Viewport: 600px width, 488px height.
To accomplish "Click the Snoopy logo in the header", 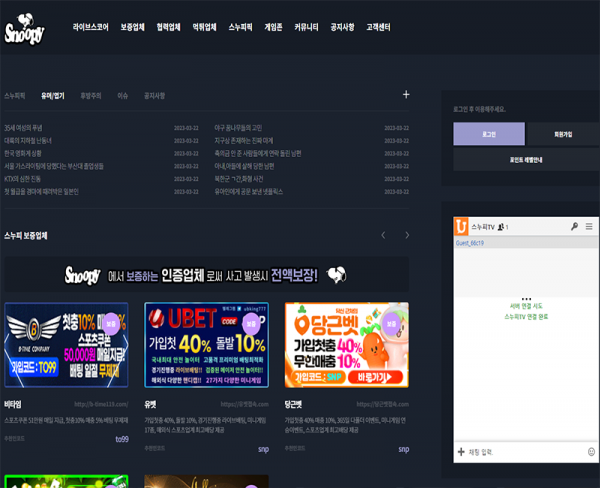I will tap(25, 29).
